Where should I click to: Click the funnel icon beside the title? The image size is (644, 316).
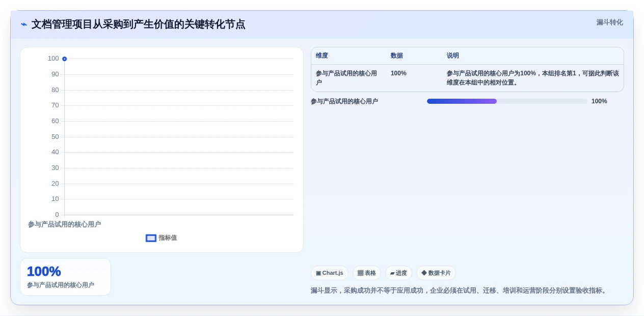tap(24, 24)
